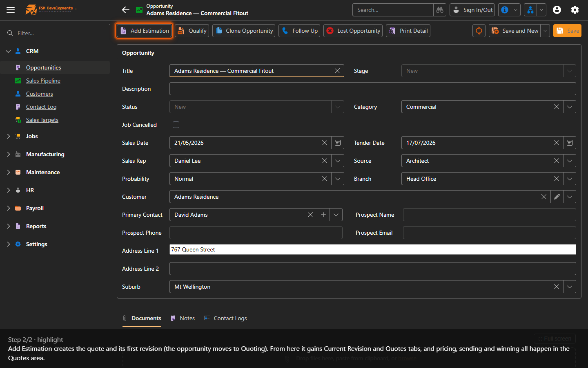Viewport: 588px width, 368px height.
Task: Clear the Title field with X
Action: pyautogui.click(x=337, y=71)
